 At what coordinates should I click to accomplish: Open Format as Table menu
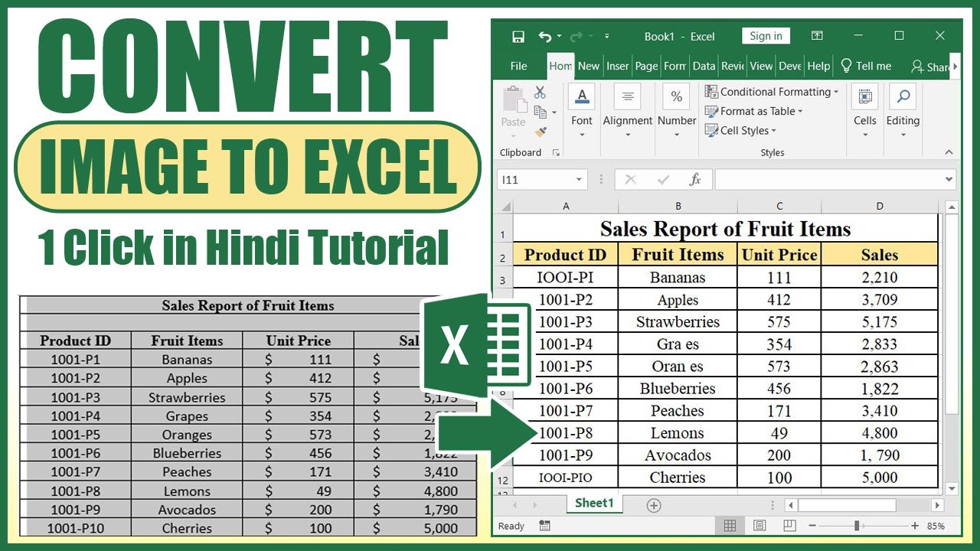[x=754, y=111]
